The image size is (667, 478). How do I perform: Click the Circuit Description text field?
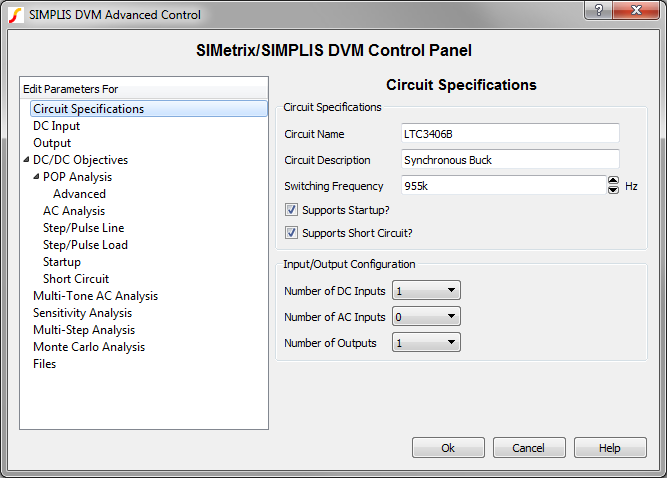pyautogui.click(x=510, y=159)
